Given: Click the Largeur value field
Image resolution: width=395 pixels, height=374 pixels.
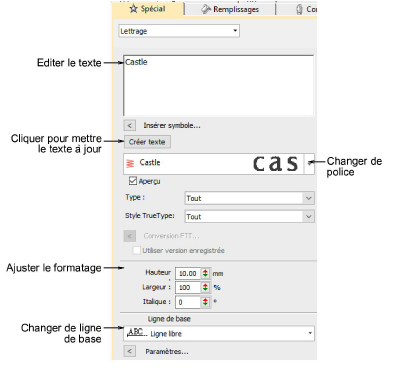Looking at the screenshot, I should point(188,287).
